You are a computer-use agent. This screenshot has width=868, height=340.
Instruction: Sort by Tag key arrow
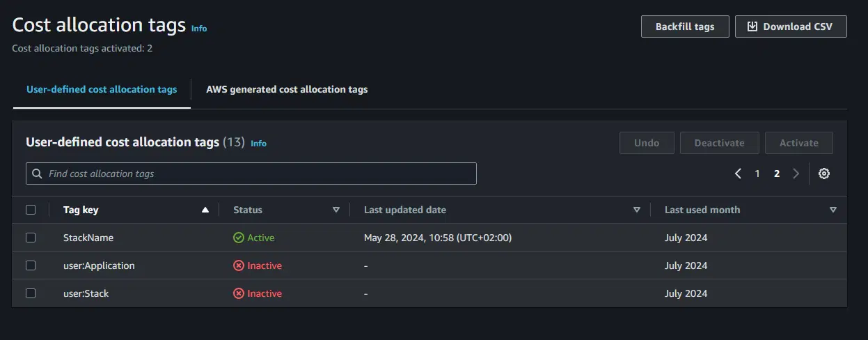coord(205,210)
